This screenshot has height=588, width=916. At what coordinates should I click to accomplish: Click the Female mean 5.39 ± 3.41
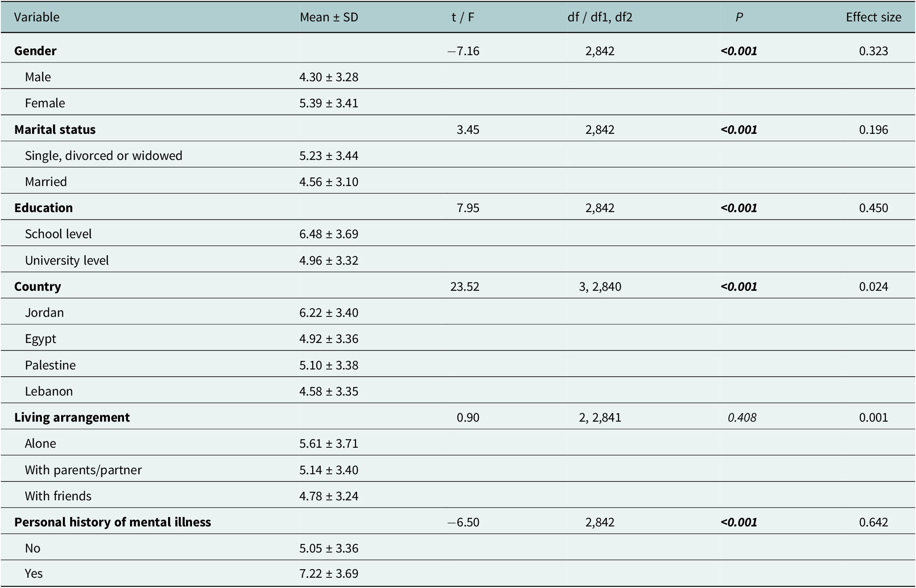click(x=329, y=103)
